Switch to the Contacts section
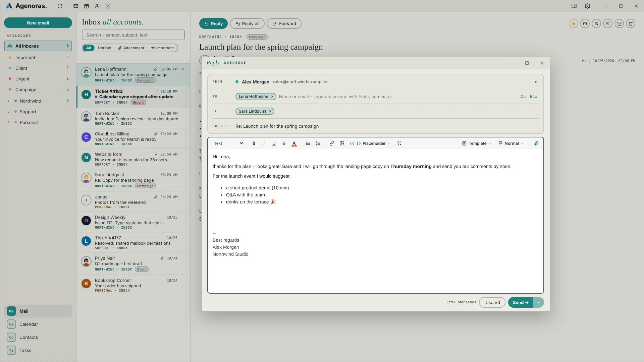 38,337
